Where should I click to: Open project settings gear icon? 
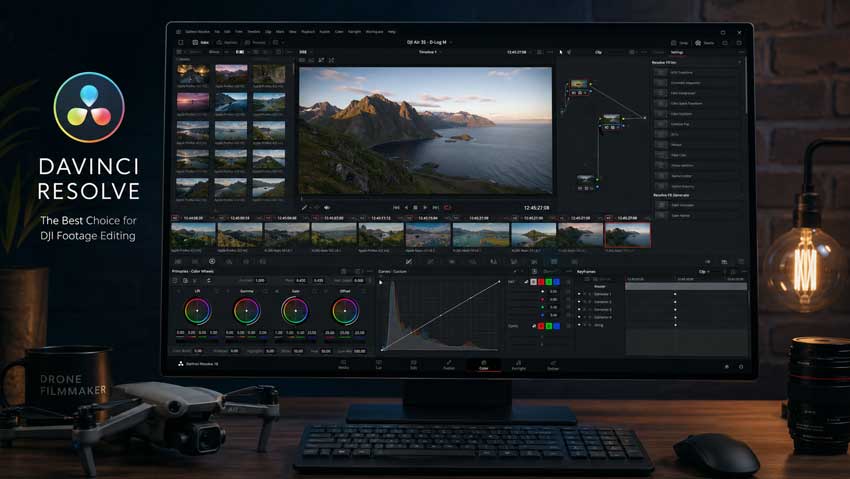(741, 367)
